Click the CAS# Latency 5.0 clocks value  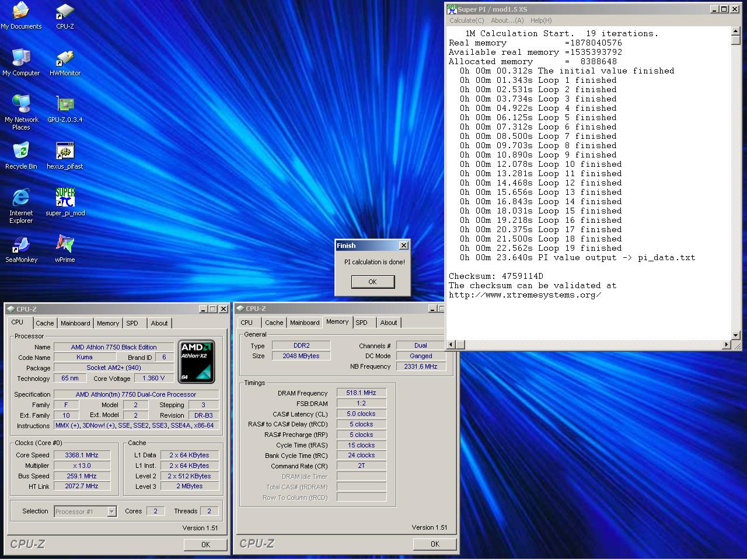click(x=361, y=414)
